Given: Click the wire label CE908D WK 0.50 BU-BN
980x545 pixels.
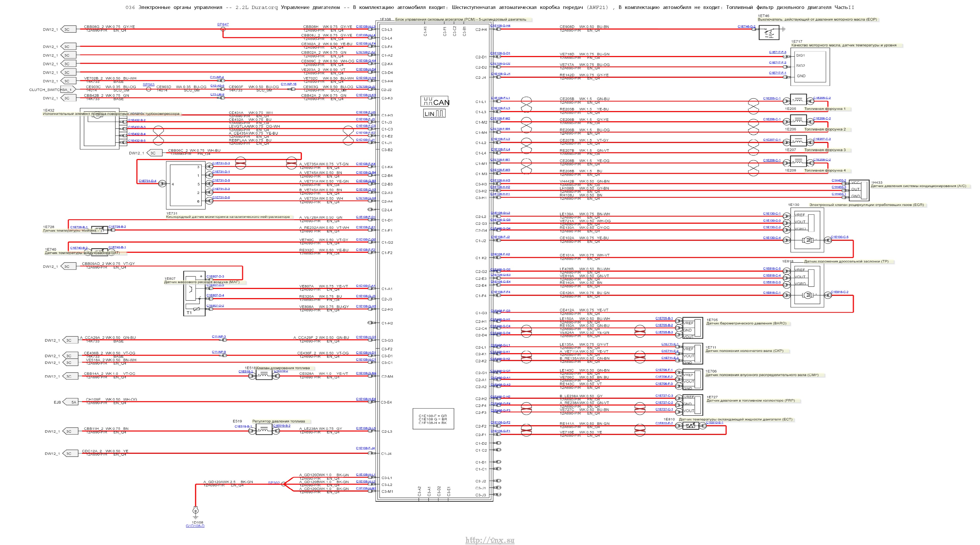Looking at the screenshot, I should point(584,26).
